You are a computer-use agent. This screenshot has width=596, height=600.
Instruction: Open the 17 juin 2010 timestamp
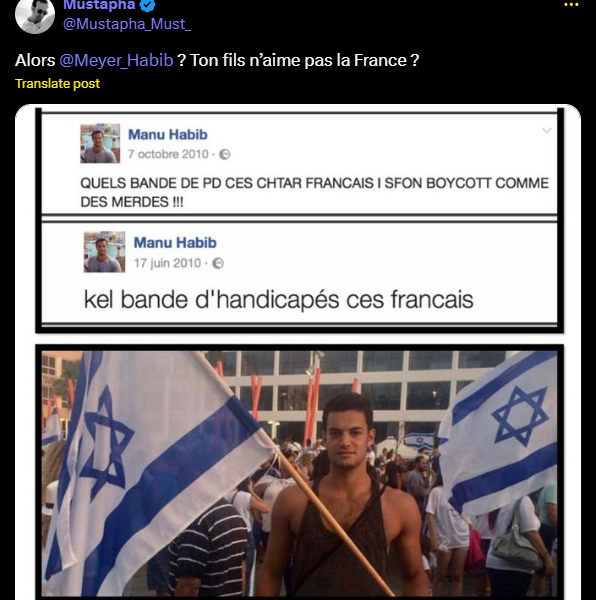tap(167, 263)
